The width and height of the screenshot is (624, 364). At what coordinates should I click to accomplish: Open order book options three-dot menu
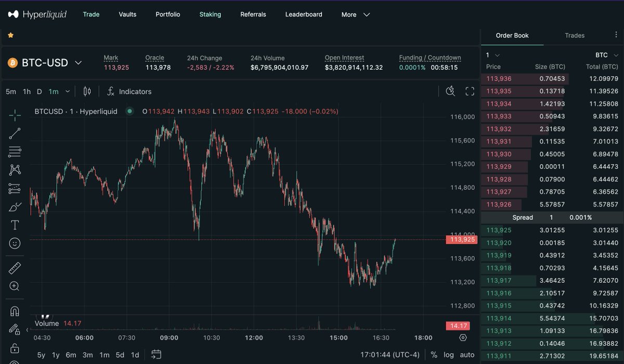(x=616, y=35)
